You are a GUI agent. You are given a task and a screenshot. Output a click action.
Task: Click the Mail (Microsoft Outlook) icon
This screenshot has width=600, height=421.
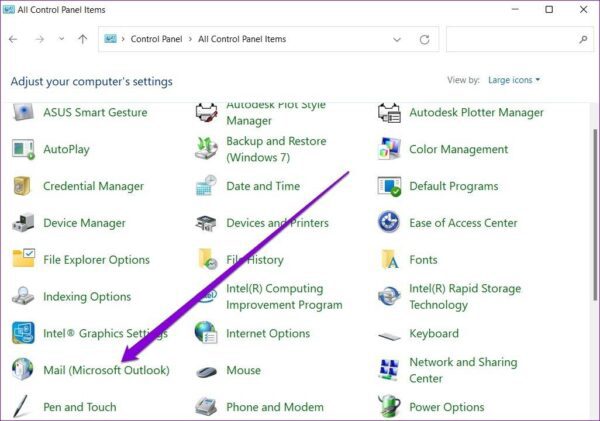coord(23,369)
